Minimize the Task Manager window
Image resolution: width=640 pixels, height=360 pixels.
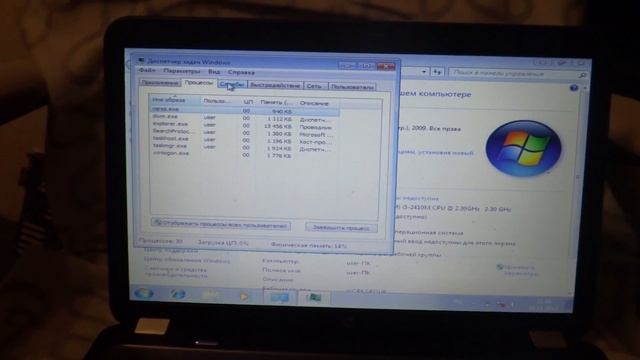(x=347, y=65)
